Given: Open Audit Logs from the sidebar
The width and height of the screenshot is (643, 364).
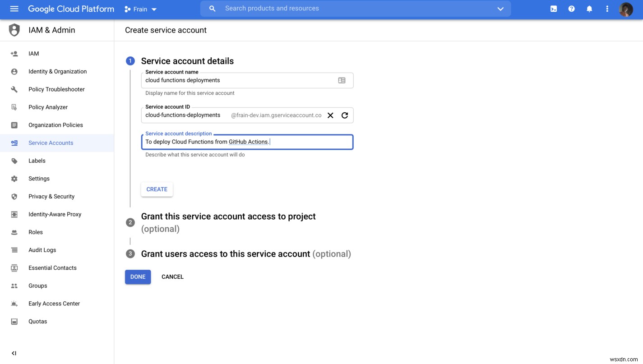Looking at the screenshot, I should pos(42,250).
